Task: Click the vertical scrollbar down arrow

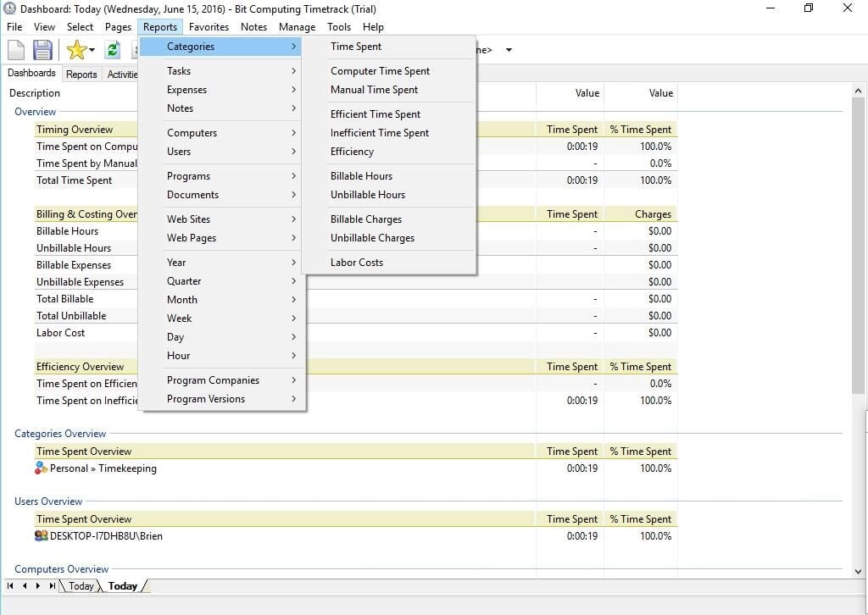Action: coord(858,571)
